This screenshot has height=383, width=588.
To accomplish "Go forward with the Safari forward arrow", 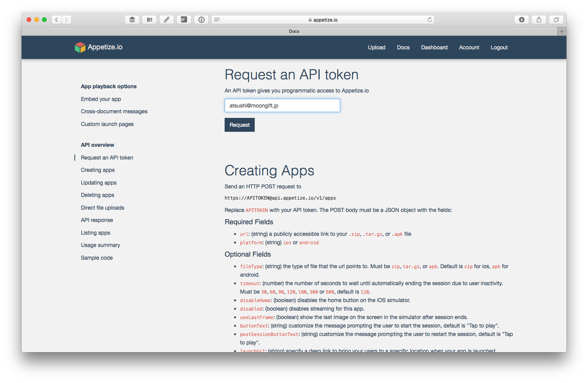I will 67,20.
